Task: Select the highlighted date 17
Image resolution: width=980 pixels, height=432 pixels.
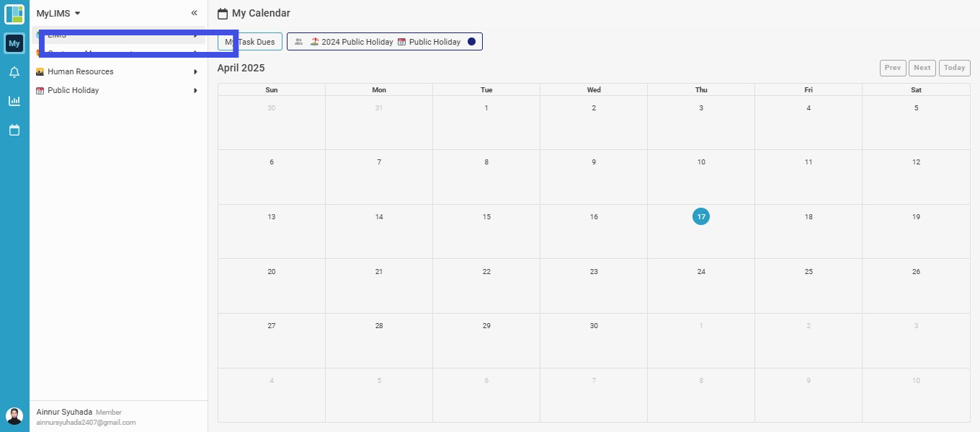Action: coord(701,216)
